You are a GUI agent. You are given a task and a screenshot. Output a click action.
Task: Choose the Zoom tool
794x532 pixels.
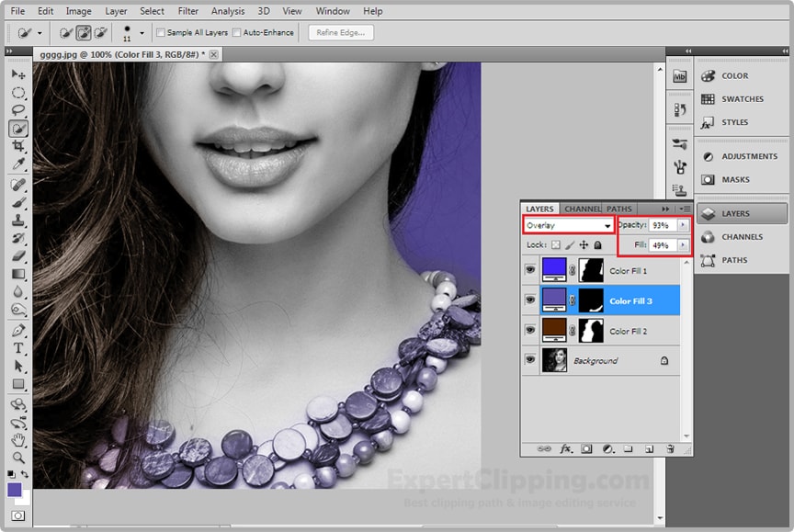point(18,457)
